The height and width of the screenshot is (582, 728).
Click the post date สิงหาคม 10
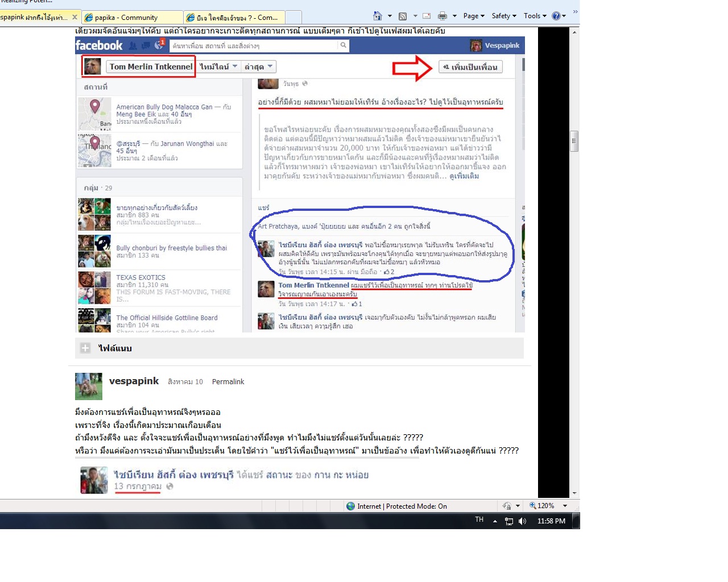pos(185,382)
